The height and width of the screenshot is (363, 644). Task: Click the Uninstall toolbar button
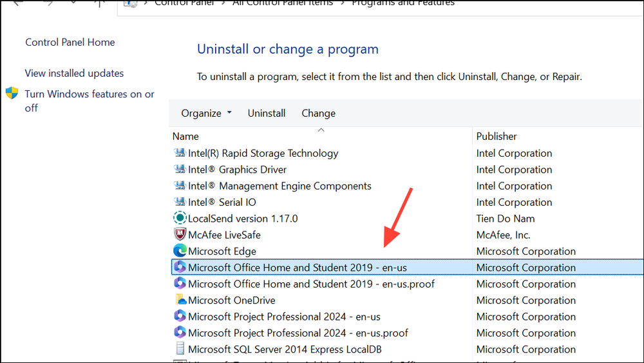[x=266, y=113]
